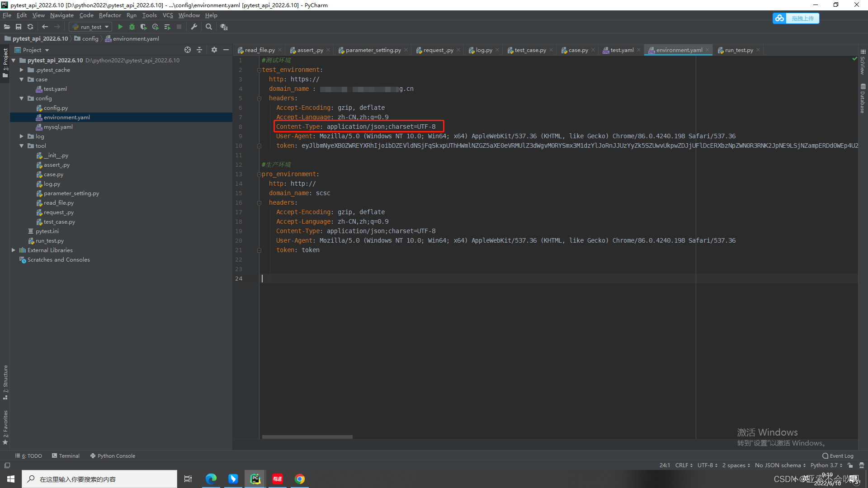Click the Search Everywhere magnifier
The width and height of the screenshot is (868, 488).
(x=209, y=27)
